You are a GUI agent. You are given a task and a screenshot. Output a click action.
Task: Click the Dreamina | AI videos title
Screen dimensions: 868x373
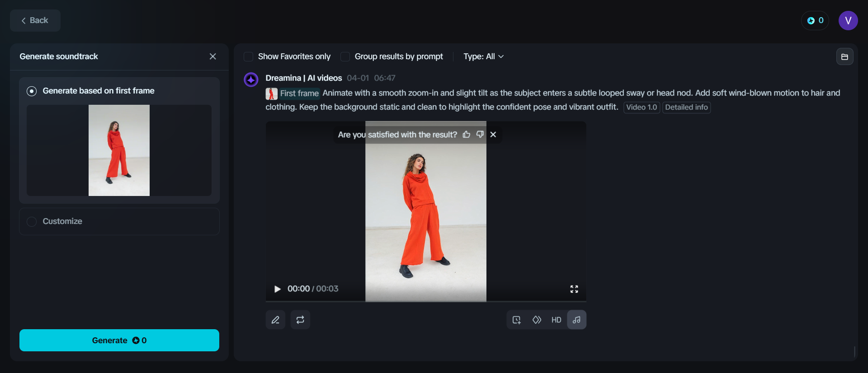coord(304,78)
